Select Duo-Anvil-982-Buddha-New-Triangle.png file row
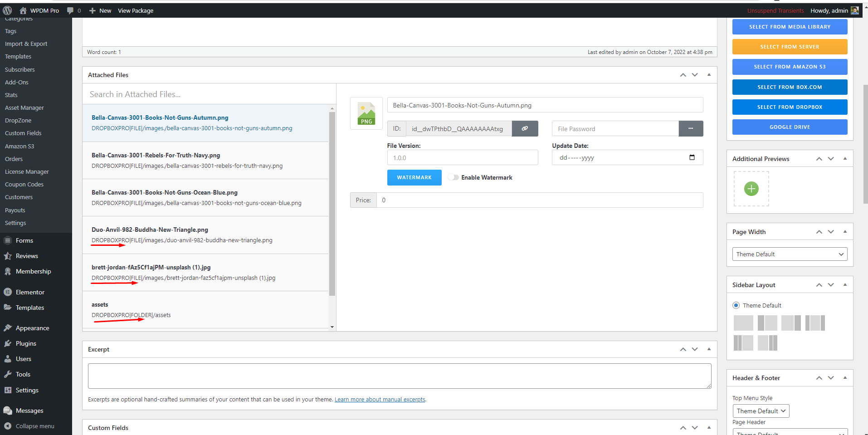The height and width of the screenshot is (435, 868). 205,235
